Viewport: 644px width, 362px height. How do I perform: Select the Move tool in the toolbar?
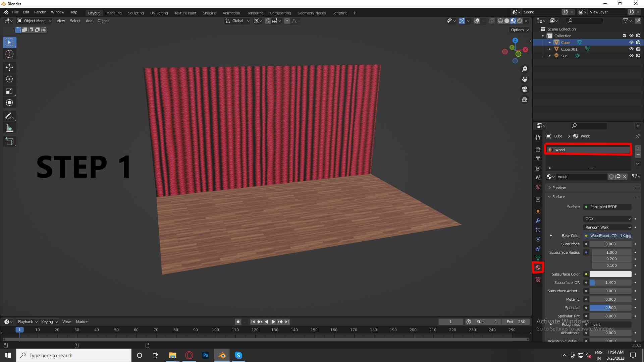9,67
